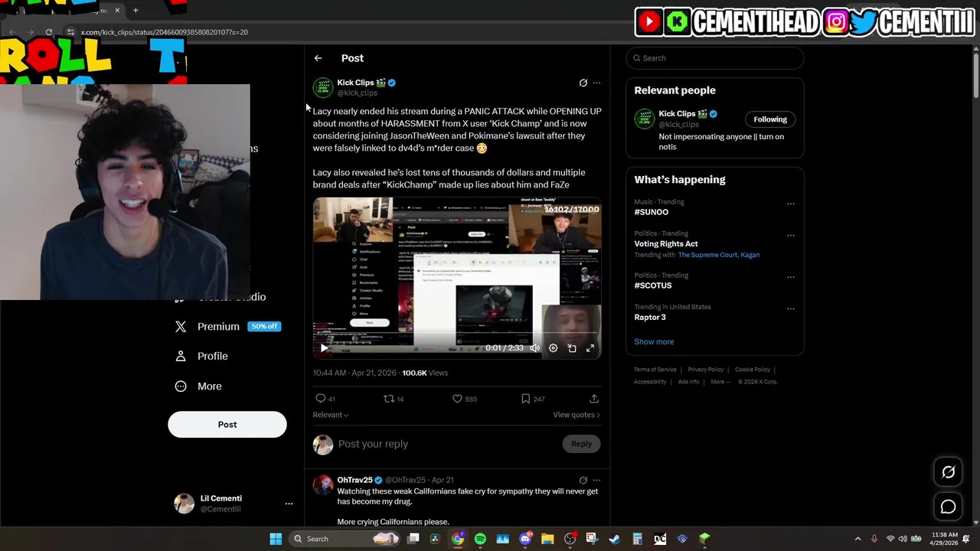Open File Explorer from taskbar
980x551 pixels.
tap(547, 539)
